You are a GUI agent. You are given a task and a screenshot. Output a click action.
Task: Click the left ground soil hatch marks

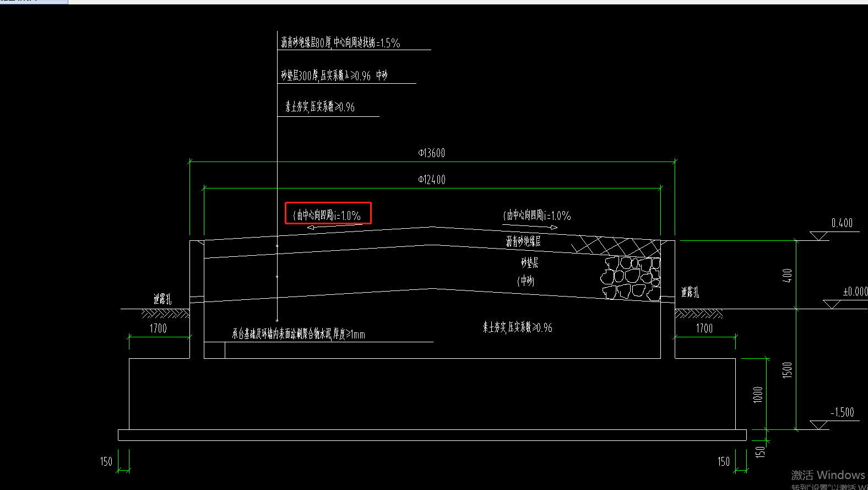pyautogui.click(x=165, y=314)
